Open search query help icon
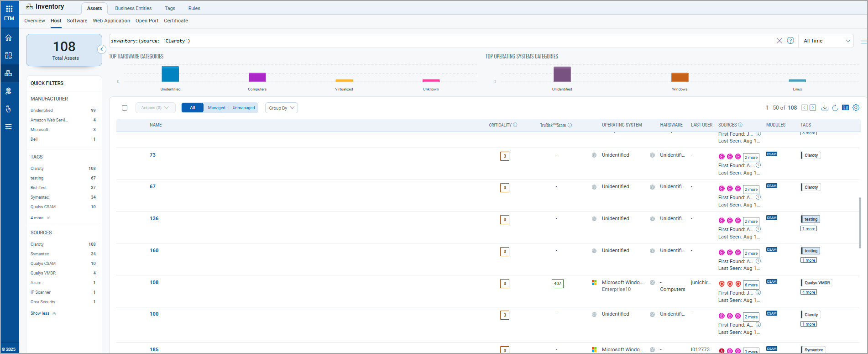Image resolution: width=868 pixels, height=354 pixels. point(790,41)
